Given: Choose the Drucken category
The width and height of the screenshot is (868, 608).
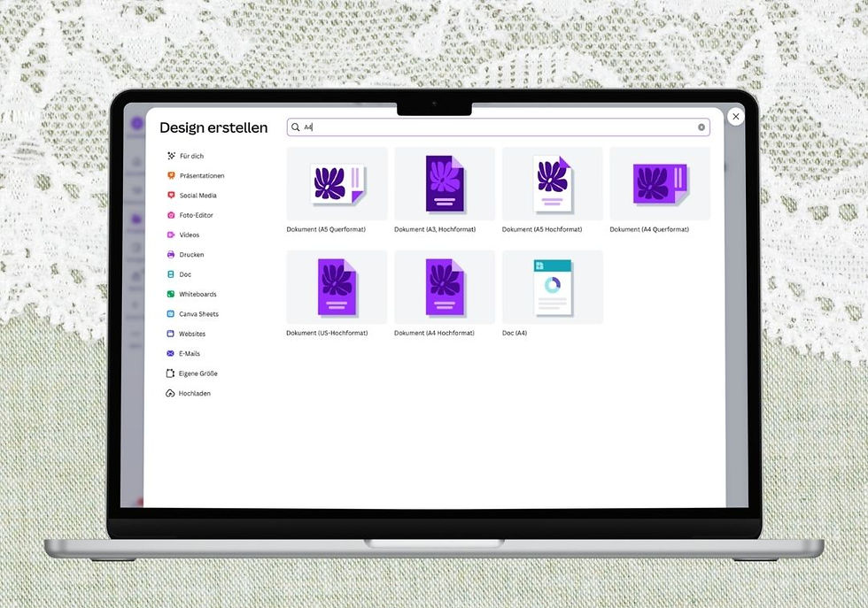Looking at the screenshot, I should 191,255.
